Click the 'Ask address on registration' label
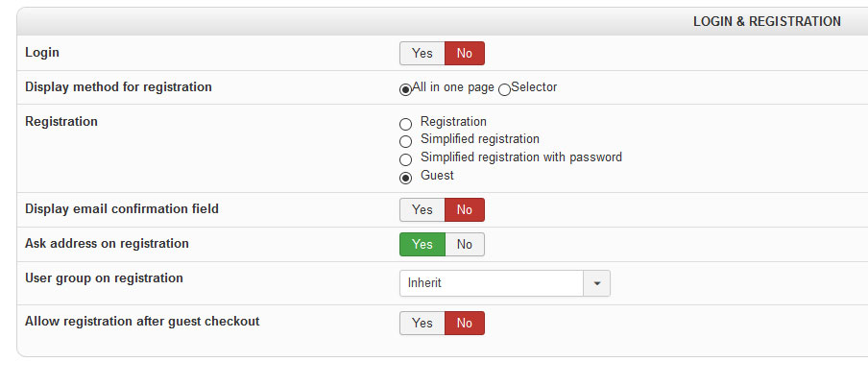Screen dimensions: 868x386 107,244
